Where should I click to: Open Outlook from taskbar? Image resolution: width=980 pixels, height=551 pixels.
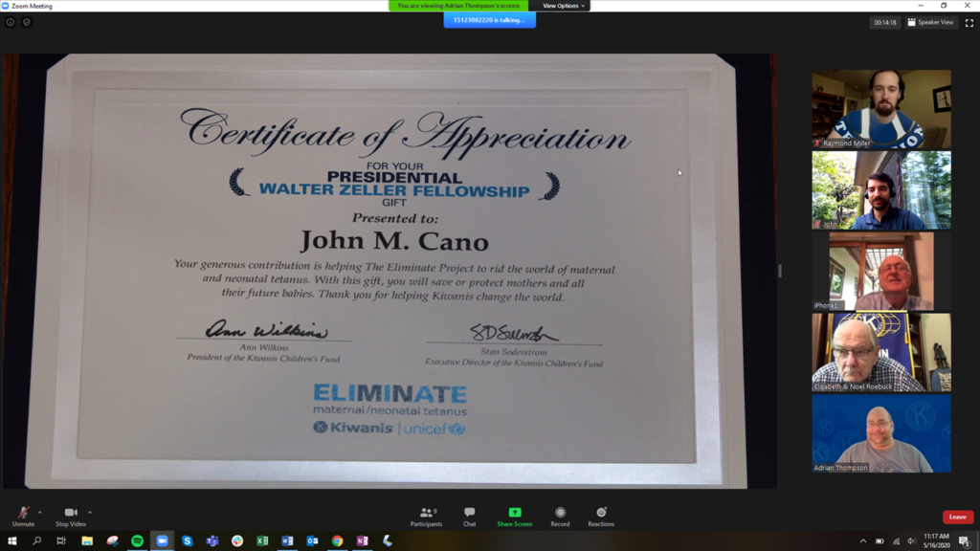[x=313, y=541]
